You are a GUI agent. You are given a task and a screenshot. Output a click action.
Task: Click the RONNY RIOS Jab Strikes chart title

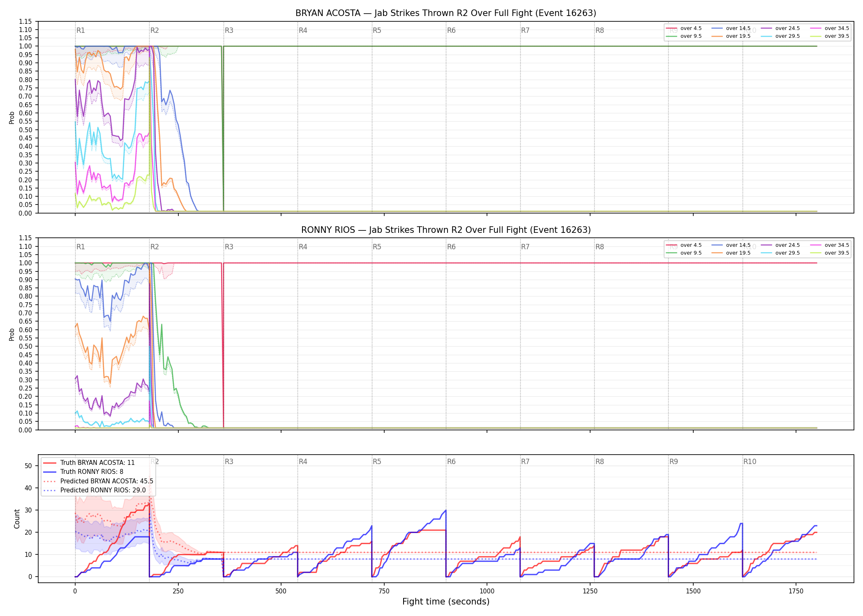tap(446, 230)
